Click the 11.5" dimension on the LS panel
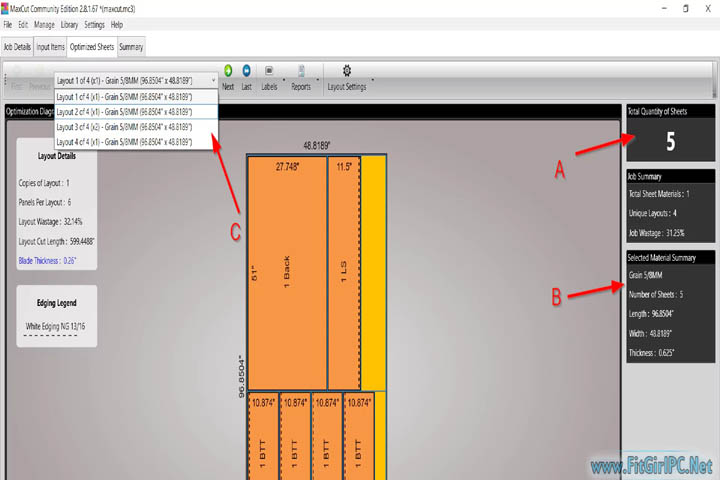 point(344,167)
